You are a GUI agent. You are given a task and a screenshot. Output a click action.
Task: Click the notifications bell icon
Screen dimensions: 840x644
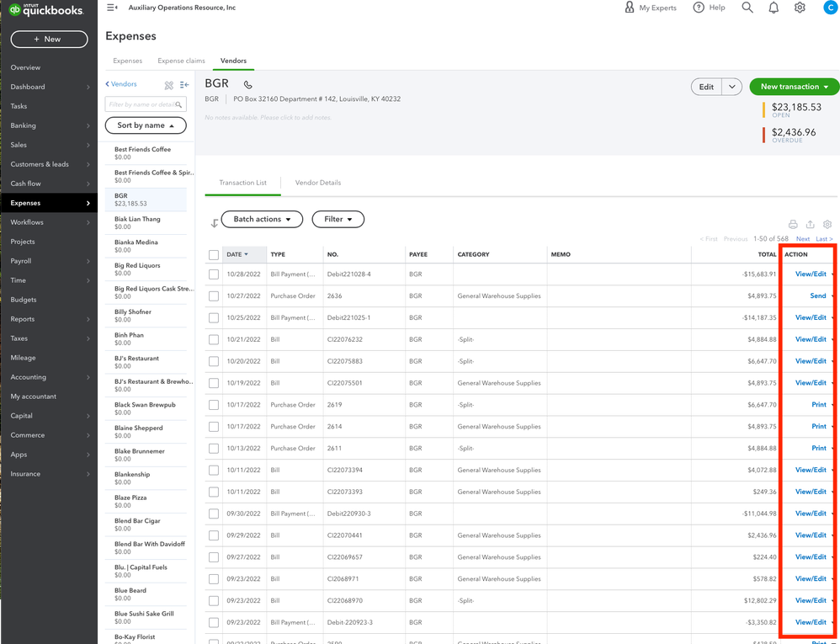point(774,8)
